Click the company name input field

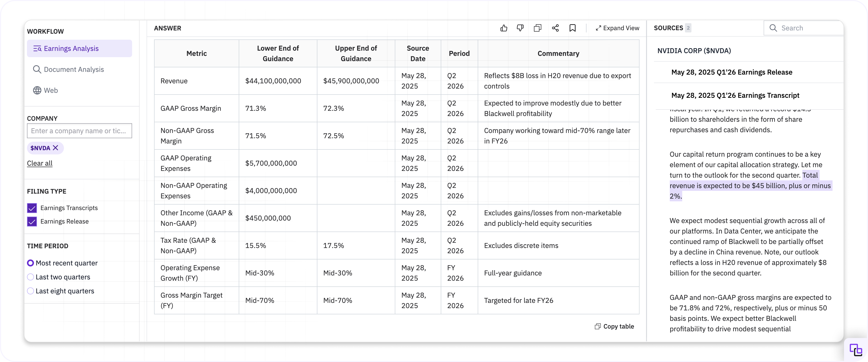[x=79, y=131]
